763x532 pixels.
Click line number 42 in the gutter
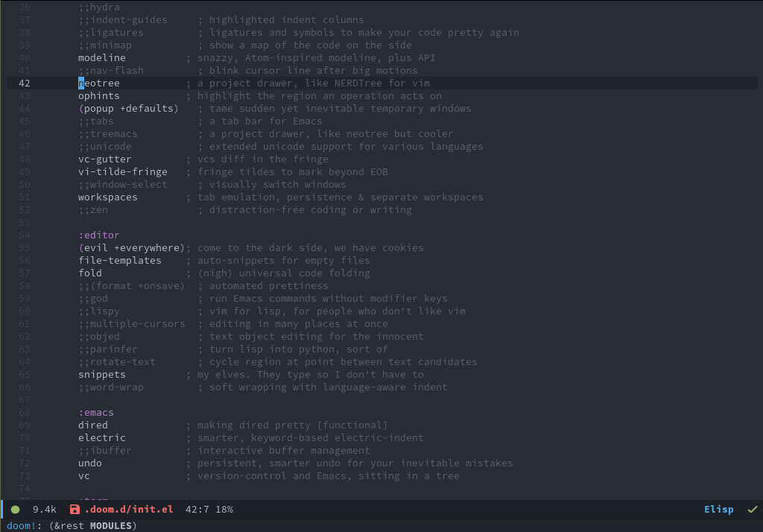tap(25, 83)
